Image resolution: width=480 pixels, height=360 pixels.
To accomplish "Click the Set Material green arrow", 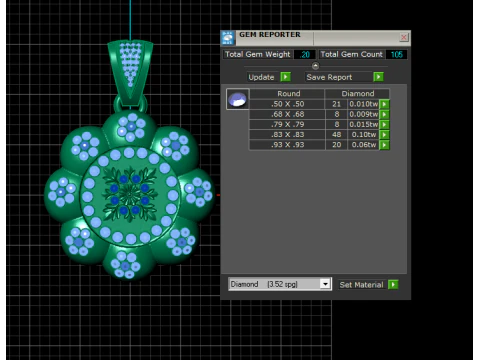I will [x=393, y=285].
